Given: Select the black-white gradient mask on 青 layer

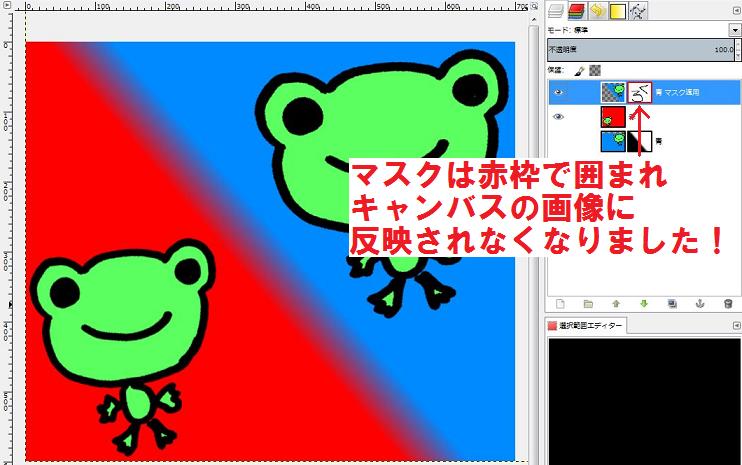Looking at the screenshot, I should (x=640, y=141).
